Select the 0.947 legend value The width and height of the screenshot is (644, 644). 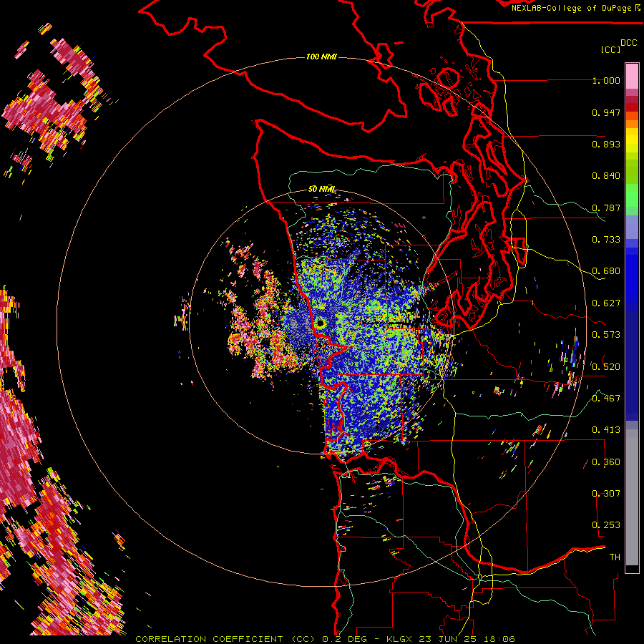tap(606, 112)
